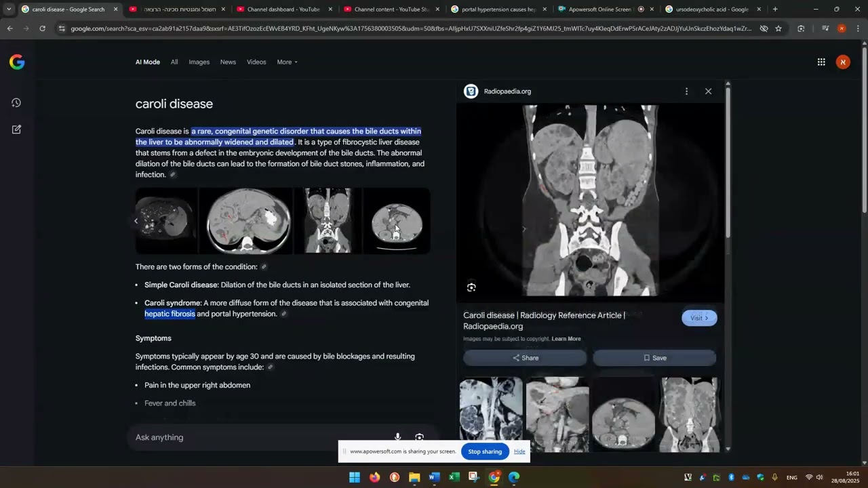Open Google Lens in Ask anything box
Viewport: 868px width, 488px height.
pos(420,437)
